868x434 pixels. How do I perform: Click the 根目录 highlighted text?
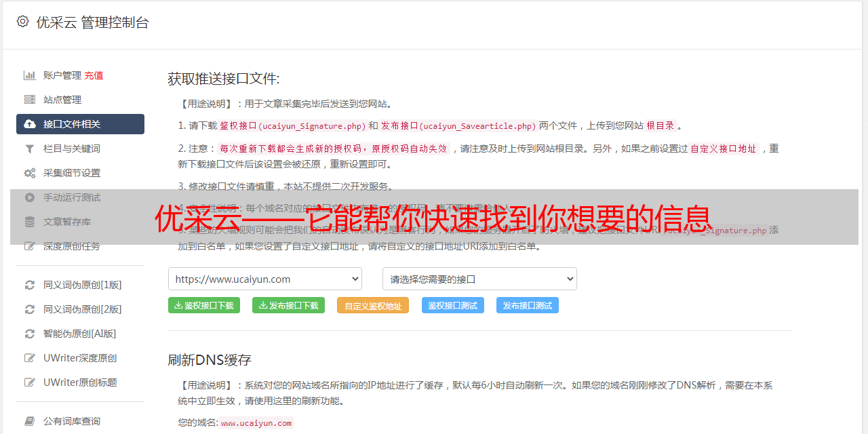click(x=660, y=125)
